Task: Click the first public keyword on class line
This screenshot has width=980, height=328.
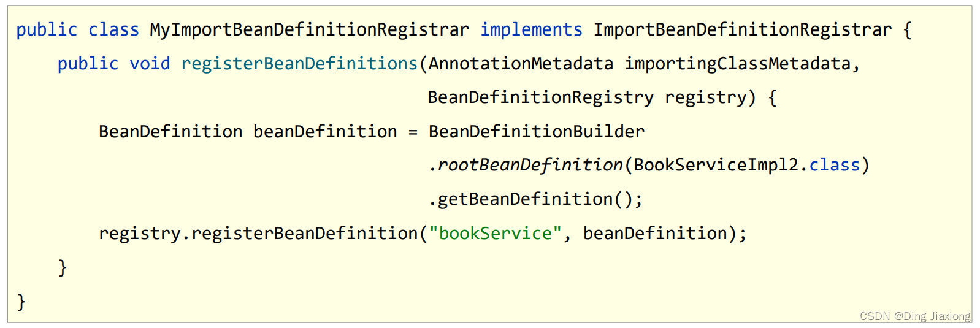Action: pyautogui.click(x=47, y=29)
